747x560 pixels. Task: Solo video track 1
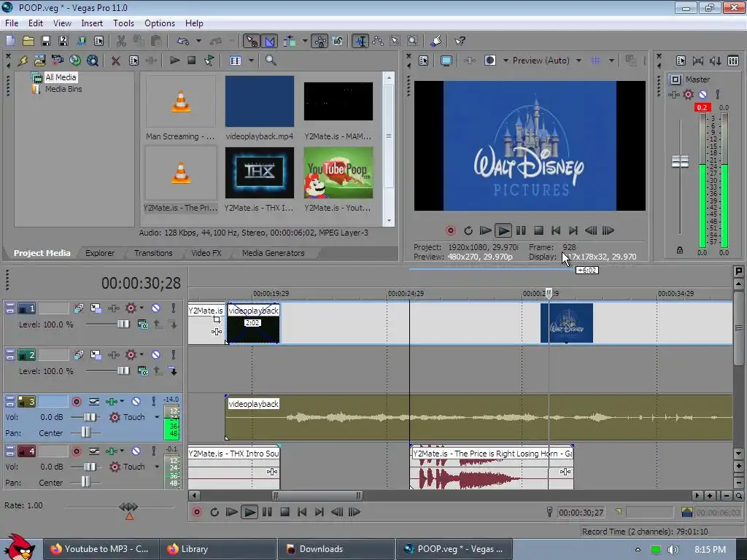click(174, 308)
